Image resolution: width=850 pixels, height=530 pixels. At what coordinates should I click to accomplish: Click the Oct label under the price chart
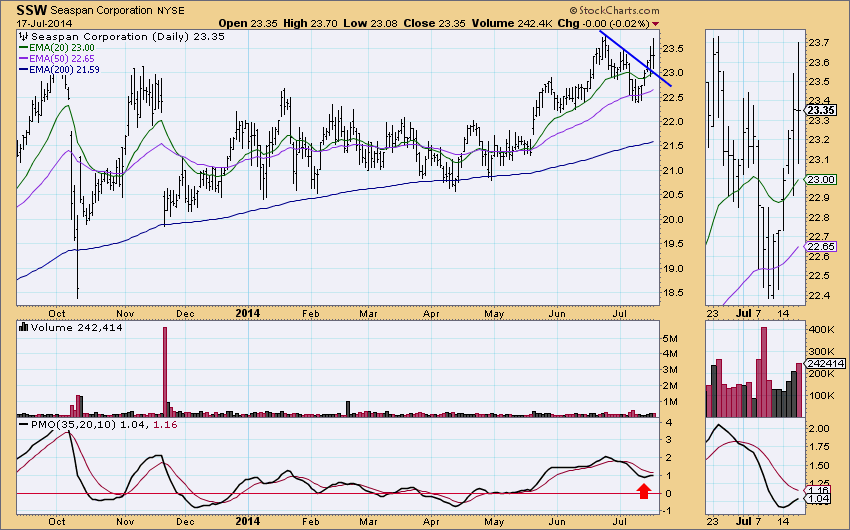tap(57, 313)
